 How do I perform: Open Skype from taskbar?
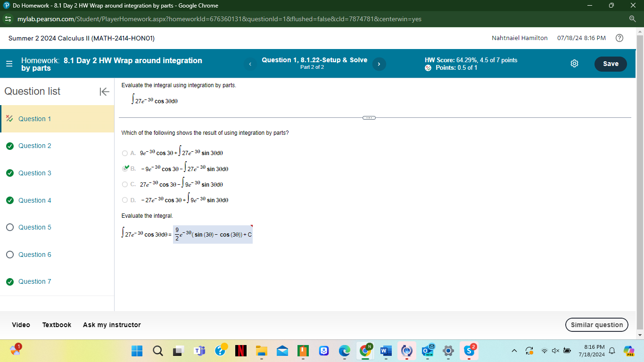pos(470,350)
